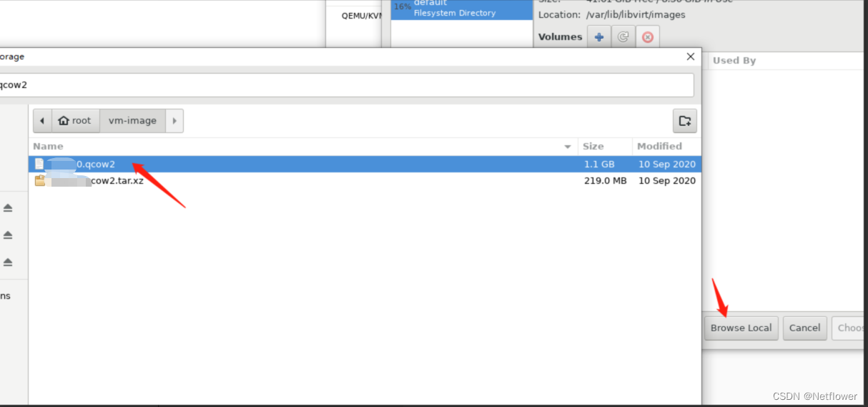Select vm-image path bar segment
Viewport: 868px width, 407px height.
tap(132, 121)
